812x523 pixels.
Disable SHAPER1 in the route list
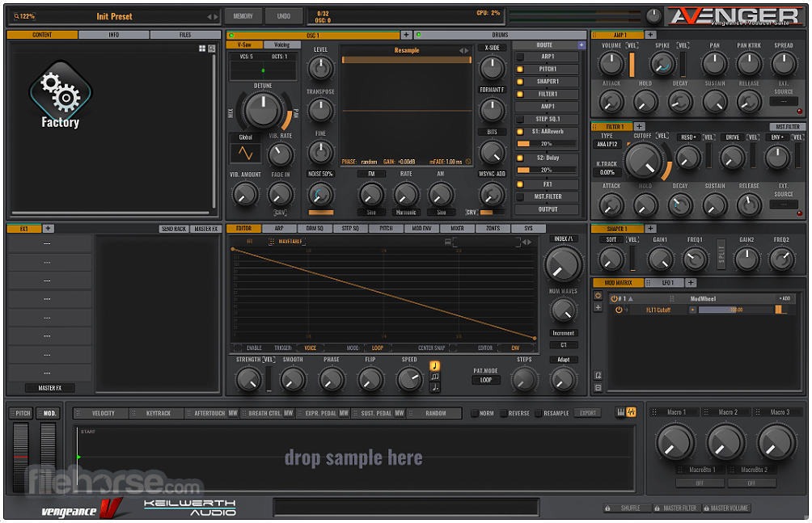point(520,82)
